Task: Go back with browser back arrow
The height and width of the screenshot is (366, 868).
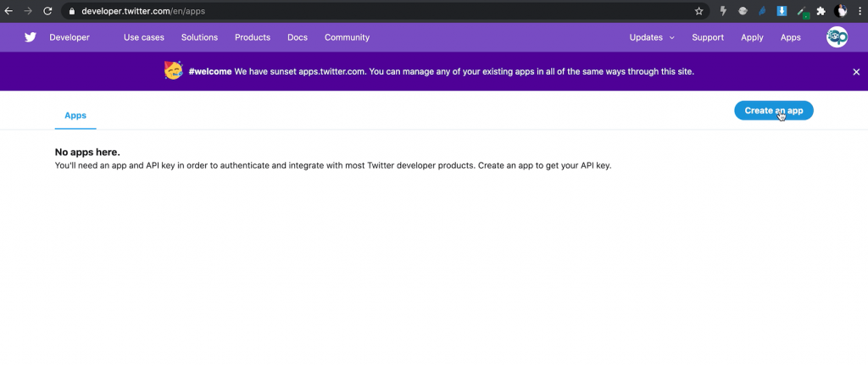Action: (x=8, y=11)
